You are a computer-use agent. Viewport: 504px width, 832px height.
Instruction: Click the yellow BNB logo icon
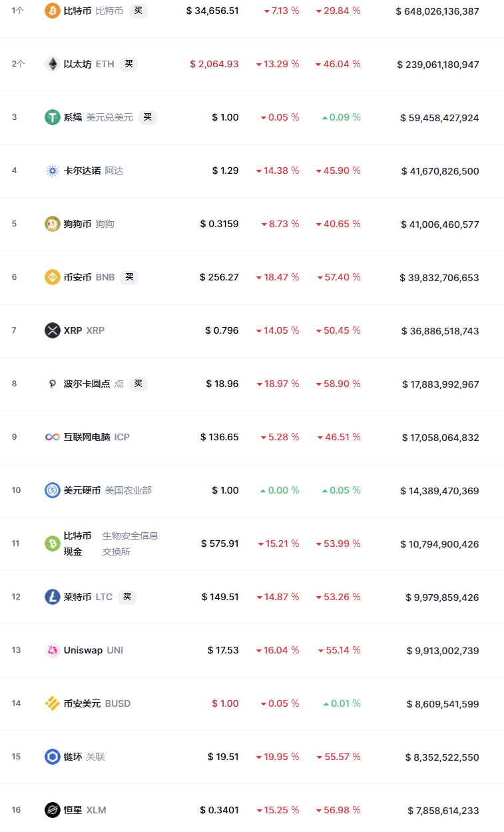pos(52,277)
